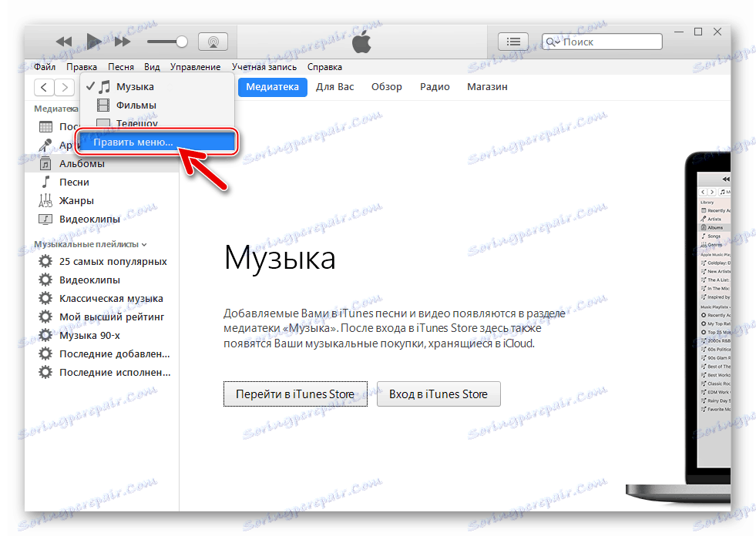Open the Вид menu
756x536 pixels.
click(152, 67)
